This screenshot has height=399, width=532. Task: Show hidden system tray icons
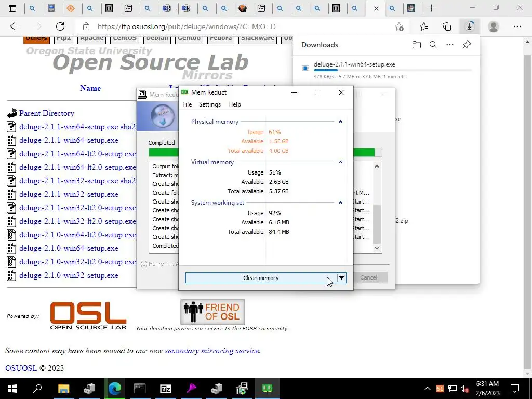[x=428, y=389]
